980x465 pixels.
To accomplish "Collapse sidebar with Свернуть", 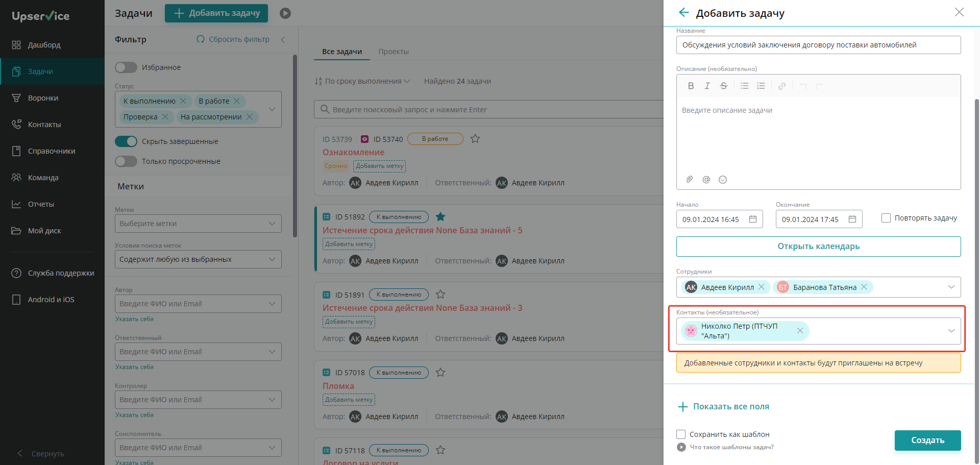I will click(41, 454).
